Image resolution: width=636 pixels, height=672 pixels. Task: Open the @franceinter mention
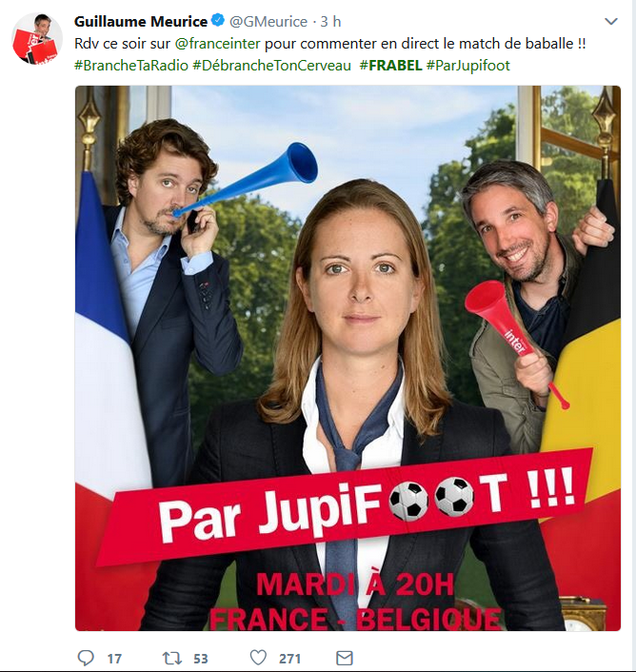tap(217, 43)
